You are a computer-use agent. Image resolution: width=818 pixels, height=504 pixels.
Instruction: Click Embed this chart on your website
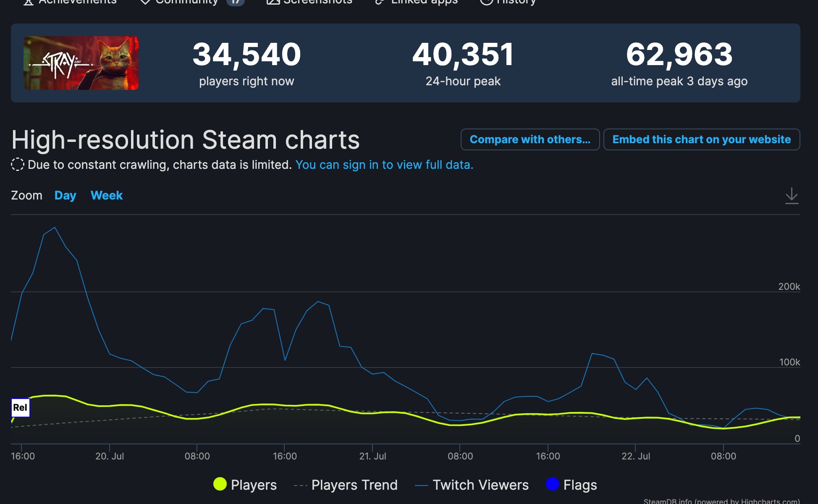(x=701, y=139)
